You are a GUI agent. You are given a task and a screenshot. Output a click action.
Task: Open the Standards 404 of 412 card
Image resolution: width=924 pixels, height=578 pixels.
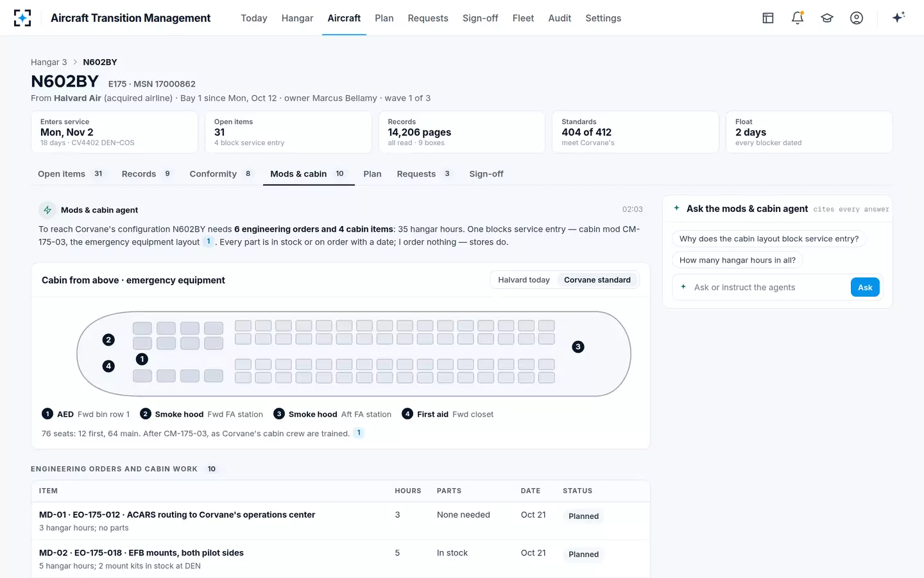635,132
